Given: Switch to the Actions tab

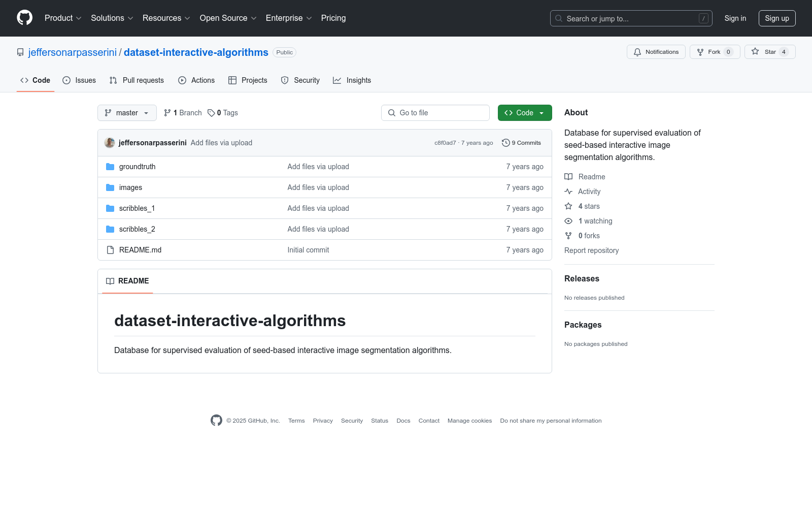Looking at the screenshot, I should coord(196,80).
